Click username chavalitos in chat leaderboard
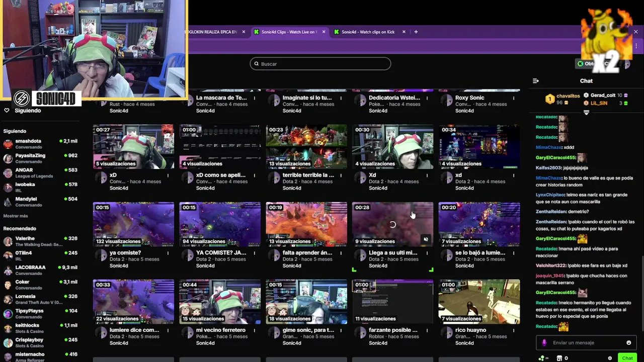 pos(569,96)
